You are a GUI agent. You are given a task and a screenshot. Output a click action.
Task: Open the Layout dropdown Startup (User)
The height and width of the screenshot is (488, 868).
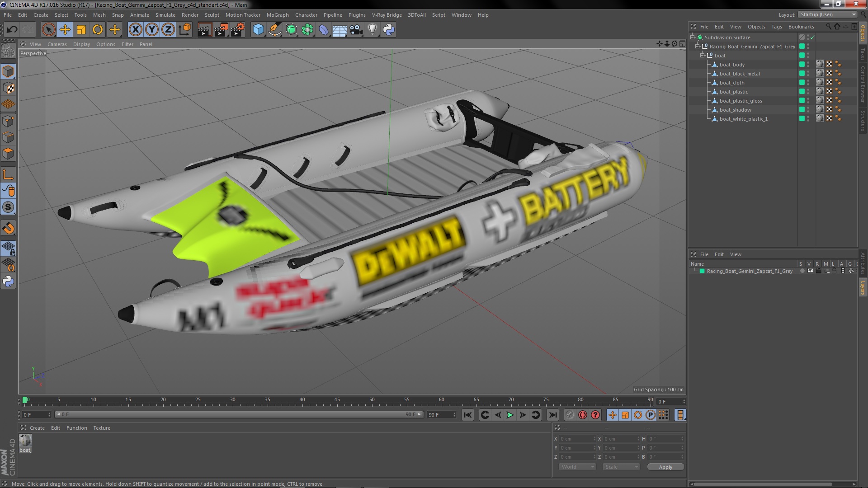pos(827,14)
